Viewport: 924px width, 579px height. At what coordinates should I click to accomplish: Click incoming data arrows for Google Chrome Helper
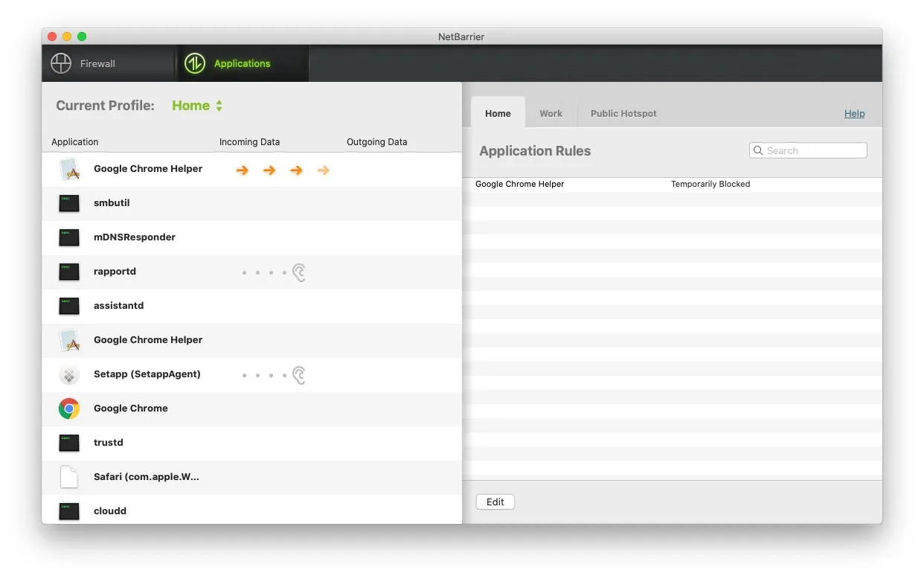(x=283, y=170)
